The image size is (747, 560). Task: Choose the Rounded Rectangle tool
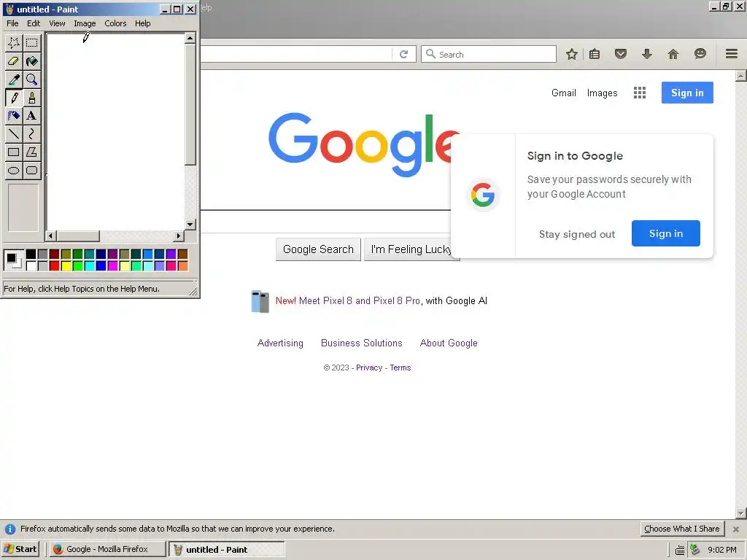[x=32, y=171]
